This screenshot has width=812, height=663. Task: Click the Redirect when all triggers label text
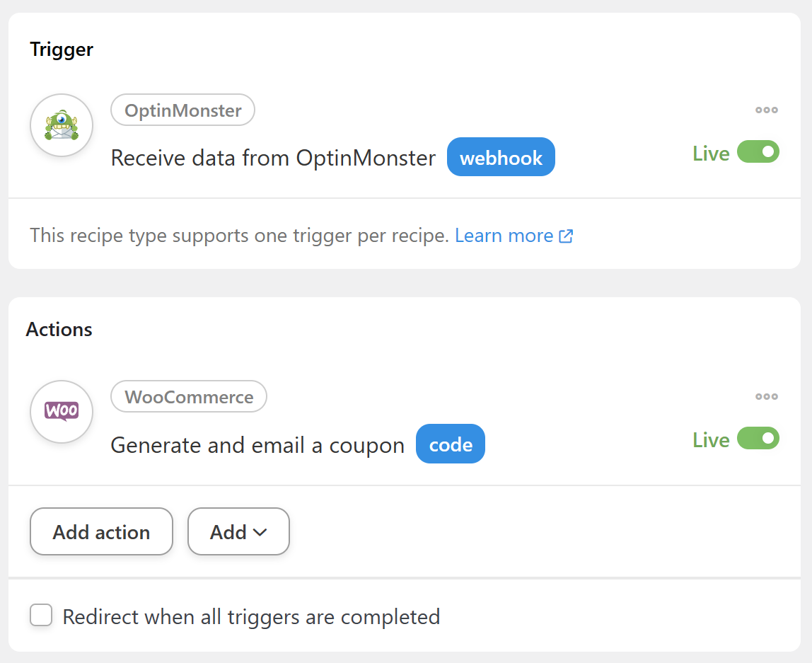[x=251, y=617]
